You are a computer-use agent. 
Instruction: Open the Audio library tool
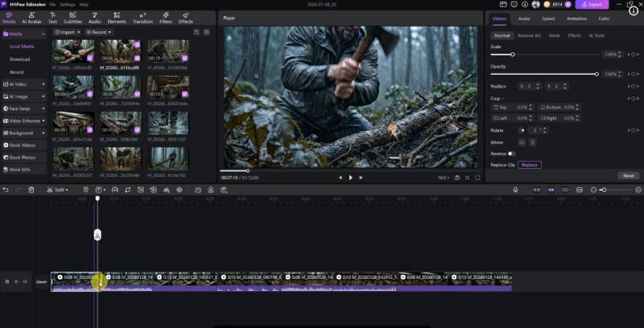[x=94, y=18]
